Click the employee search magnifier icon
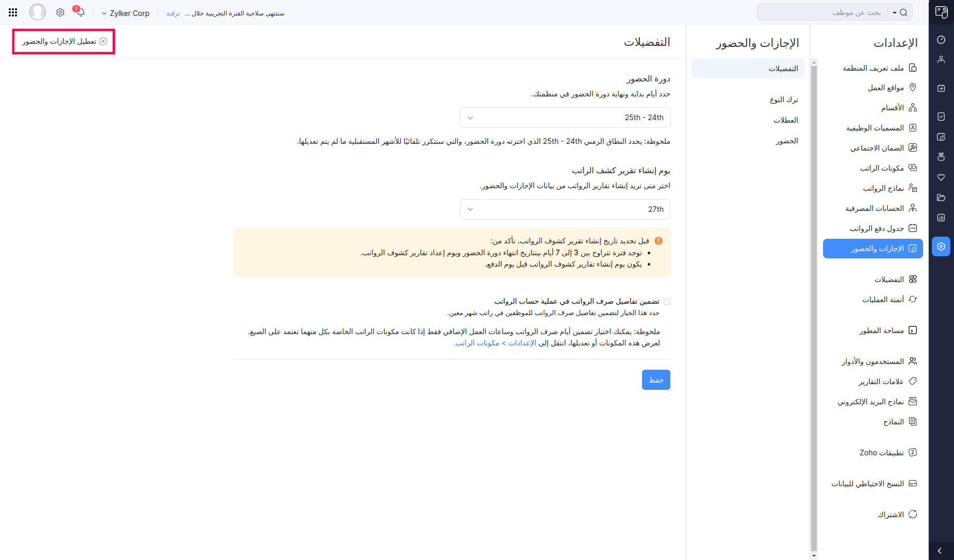Viewport: 954px width, 560px height. (x=903, y=12)
